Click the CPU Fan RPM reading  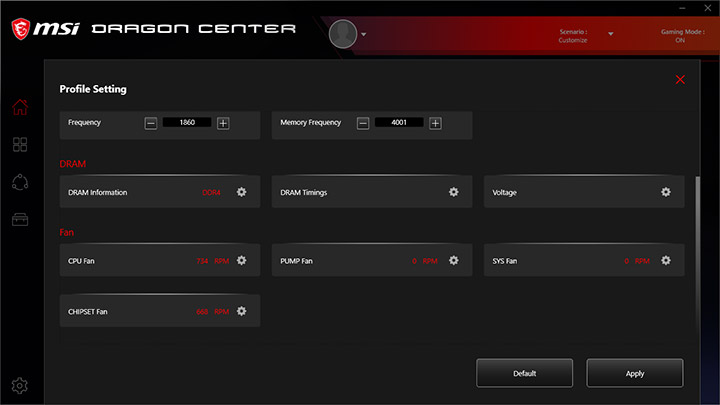213,261
